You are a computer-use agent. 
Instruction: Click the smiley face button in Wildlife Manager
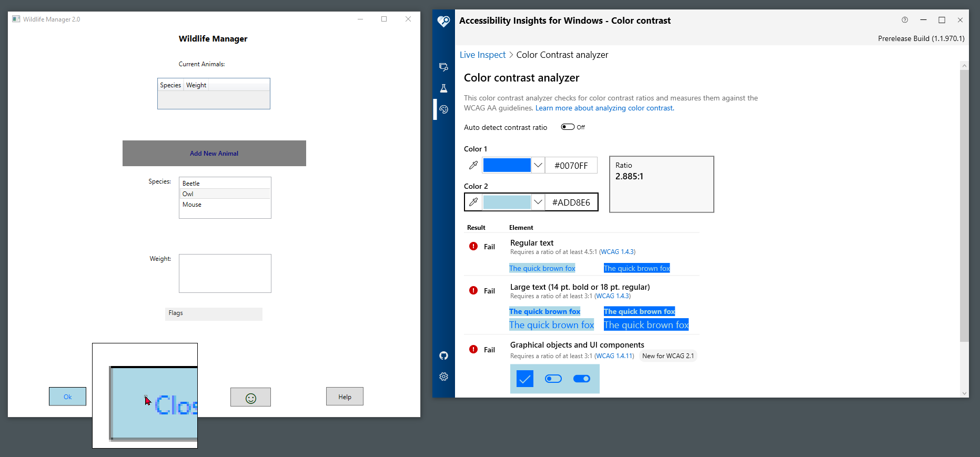[250, 397]
